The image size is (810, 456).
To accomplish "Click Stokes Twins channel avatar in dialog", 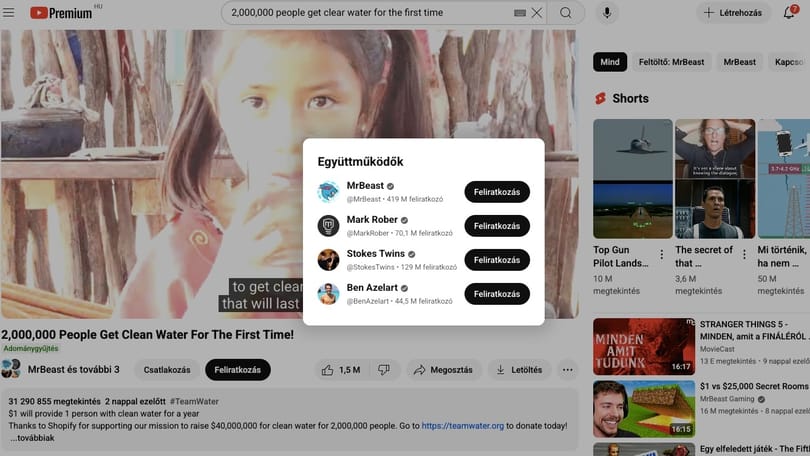I will 328,260.
